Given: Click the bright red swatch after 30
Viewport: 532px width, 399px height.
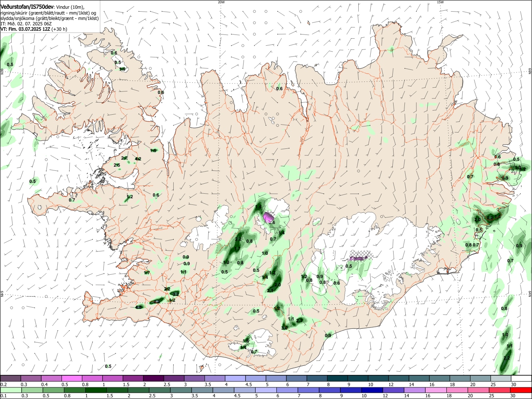Looking at the screenshot, I should point(520,390).
